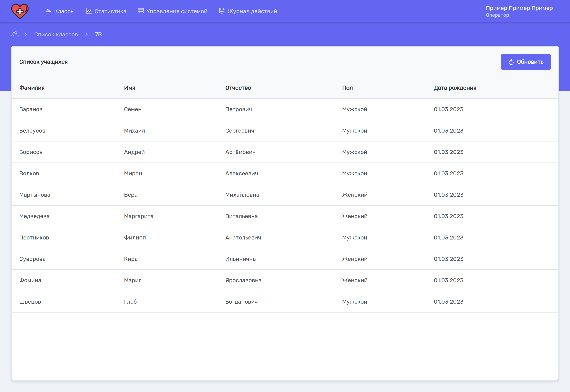Click the name Мария
Image resolution: width=570 pixels, height=392 pixels.
[x=133, y=280]
